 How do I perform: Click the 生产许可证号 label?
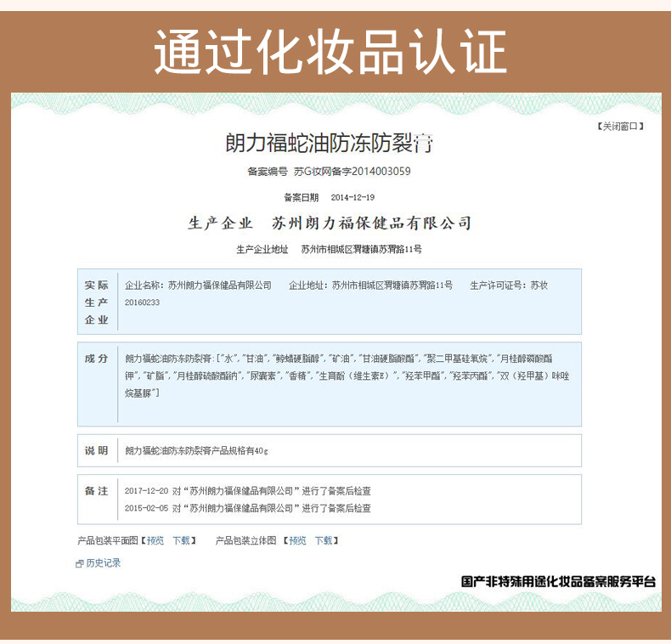[498, 285]
